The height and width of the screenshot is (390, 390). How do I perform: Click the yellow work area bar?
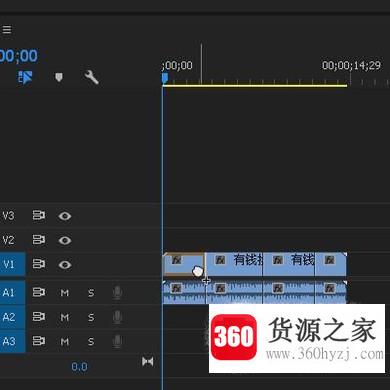pos(255,86)
